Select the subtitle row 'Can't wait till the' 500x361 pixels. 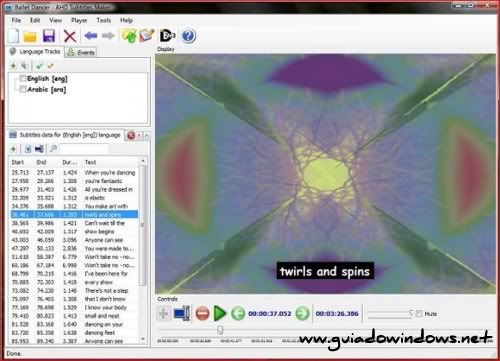coord(74,223)
